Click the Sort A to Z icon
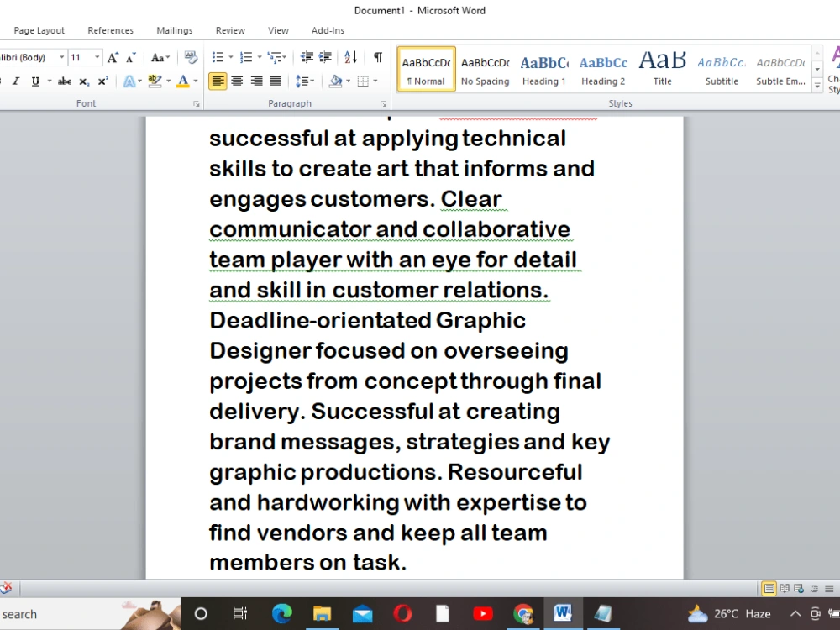The height and width of the screenshot is (630, 840). point(351,57)
